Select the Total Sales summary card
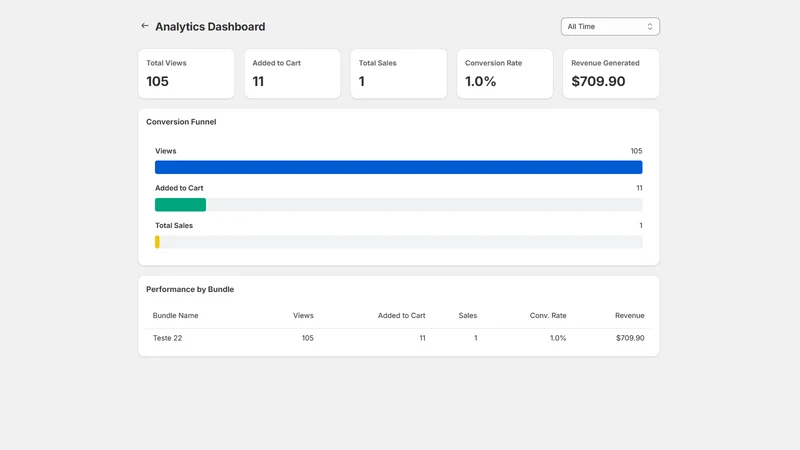800x450 pixels. coord(398,74)
